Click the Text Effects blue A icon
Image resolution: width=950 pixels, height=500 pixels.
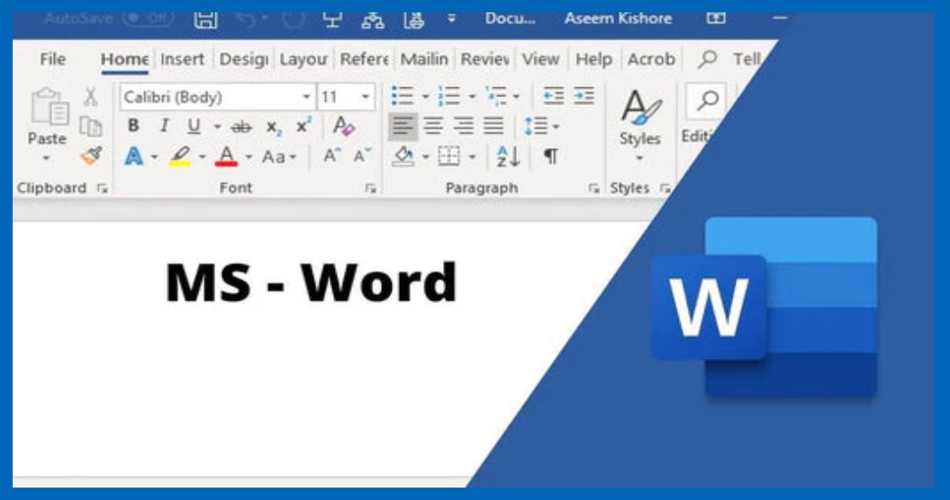[133, 156]
